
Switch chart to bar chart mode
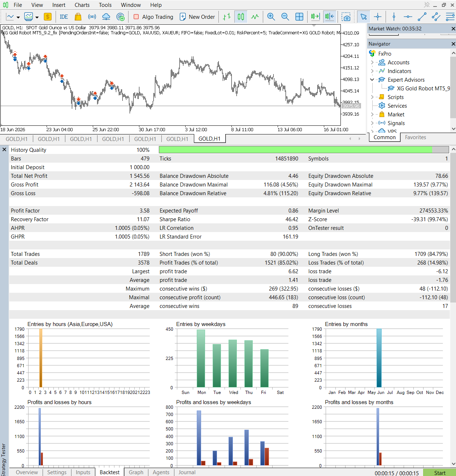227,17
